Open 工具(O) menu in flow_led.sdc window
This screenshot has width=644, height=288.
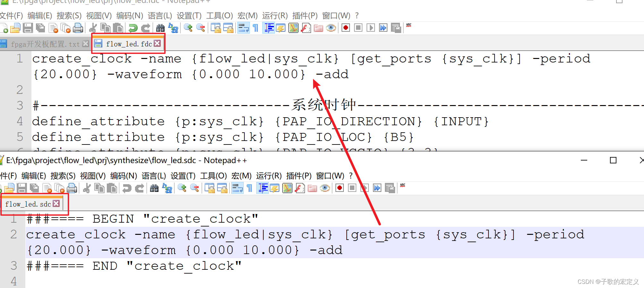213,176
